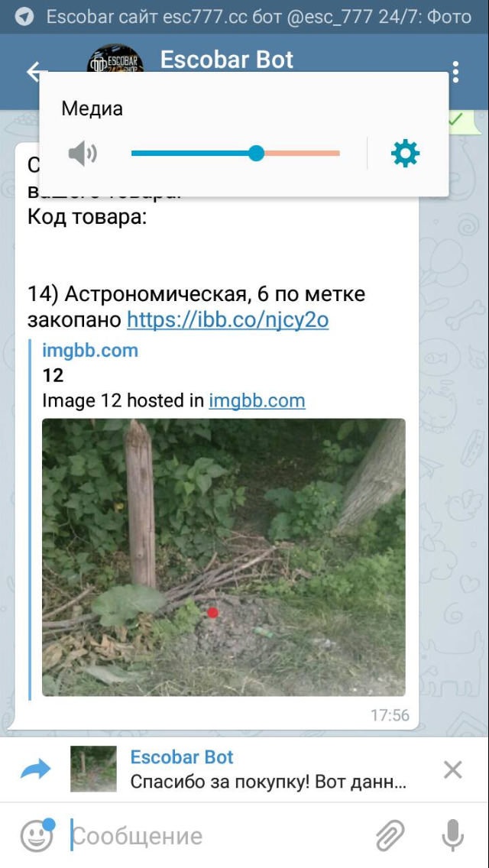The image size is (489, 868).
Task: Open the three-dot chat options menu
Action: 455,72
